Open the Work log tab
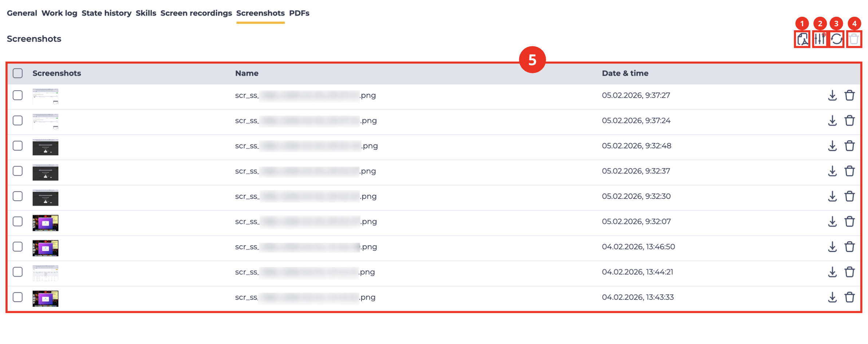The width and height of the screenshot is (868, 344). click(59, 13)
